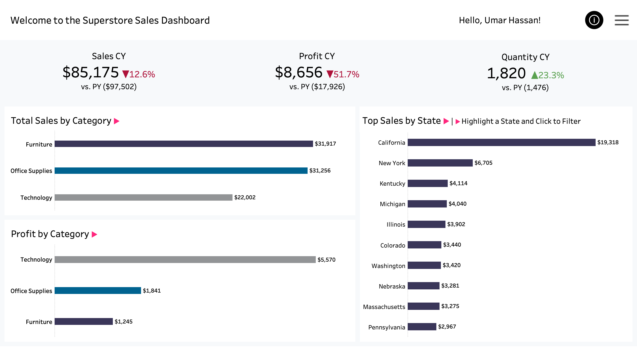Click the Sales CY $85,175 value

(91, 73)
